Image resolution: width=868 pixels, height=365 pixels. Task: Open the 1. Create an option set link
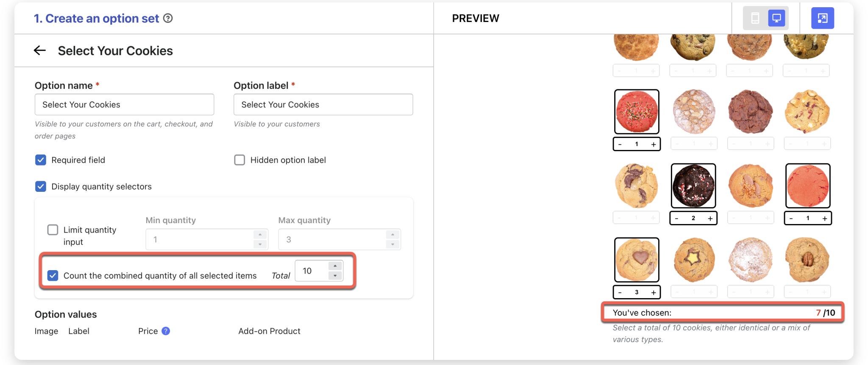(95, 18)
